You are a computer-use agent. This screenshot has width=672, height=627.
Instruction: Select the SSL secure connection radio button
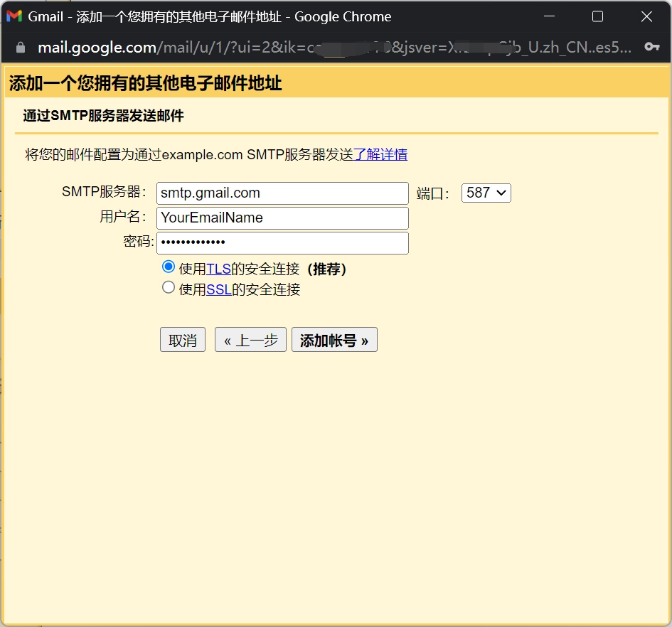point(169,288)
